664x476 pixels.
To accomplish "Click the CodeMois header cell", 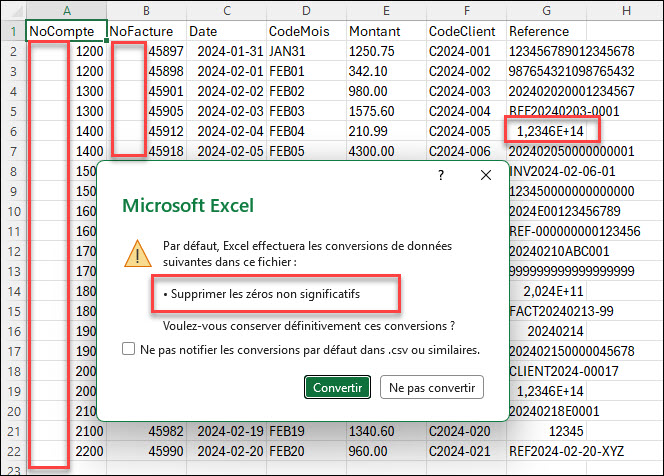I will (306, 31).
